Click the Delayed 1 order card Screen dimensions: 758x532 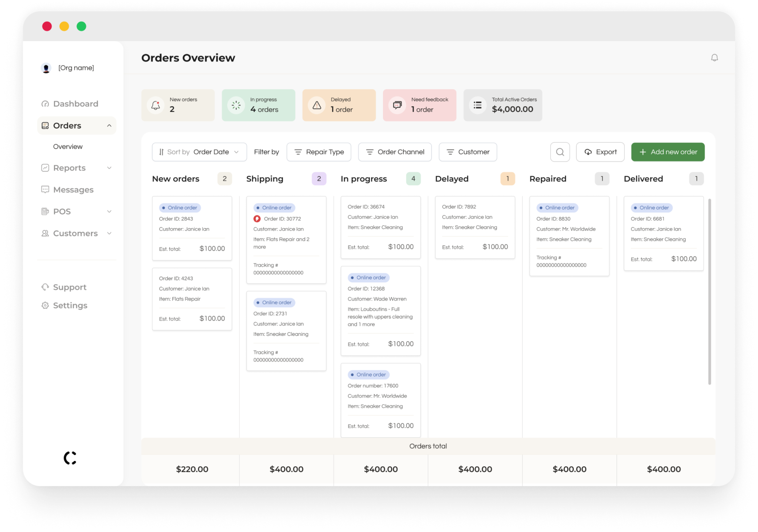tap(339, 105)
